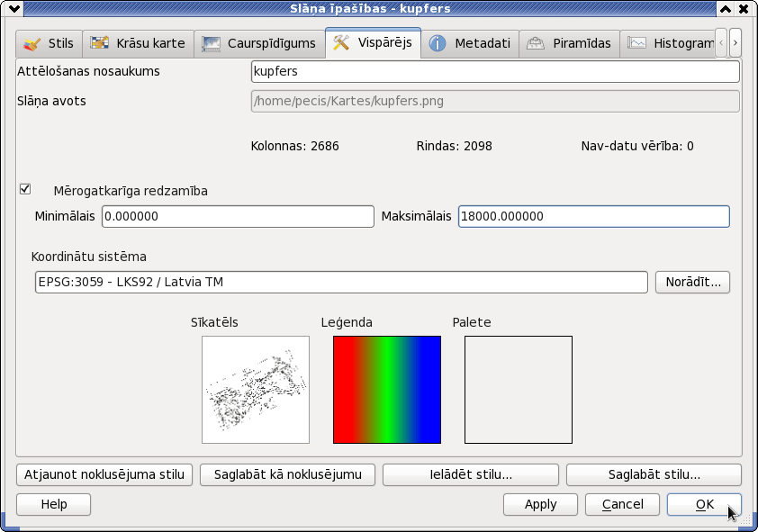The height and width of the screenshot is (532, 758).
Task: Click Atjaunot noklusējuma stilu button
Action: 104,475
